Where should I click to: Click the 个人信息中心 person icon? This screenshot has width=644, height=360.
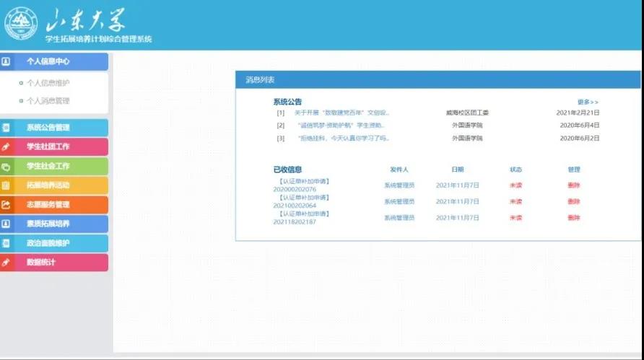pyautogui.click(x=6, y=62)
